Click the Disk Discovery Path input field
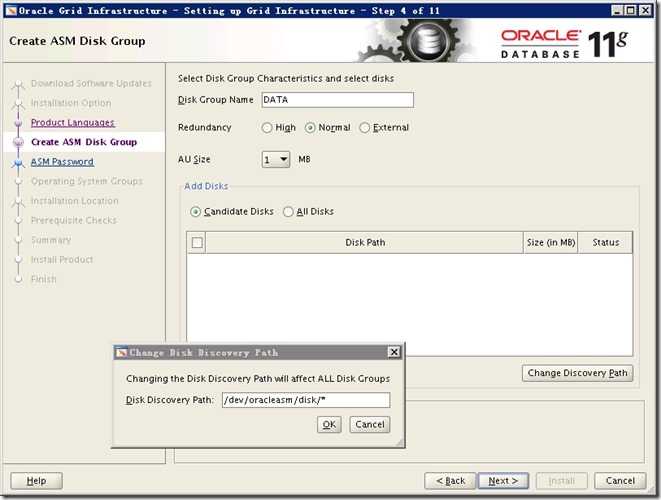 (306, 400)
